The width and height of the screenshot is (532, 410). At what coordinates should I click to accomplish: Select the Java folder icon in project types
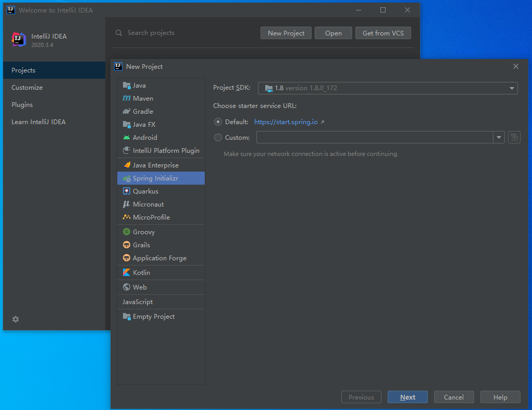[x=127, y=85]
